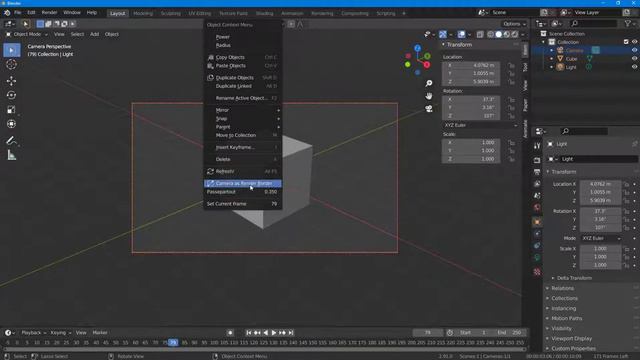Image resolution: width=640 pixels, height=360 pixels.
Task: Collapse the sidebar Transform panel
Action: (459, 44)
